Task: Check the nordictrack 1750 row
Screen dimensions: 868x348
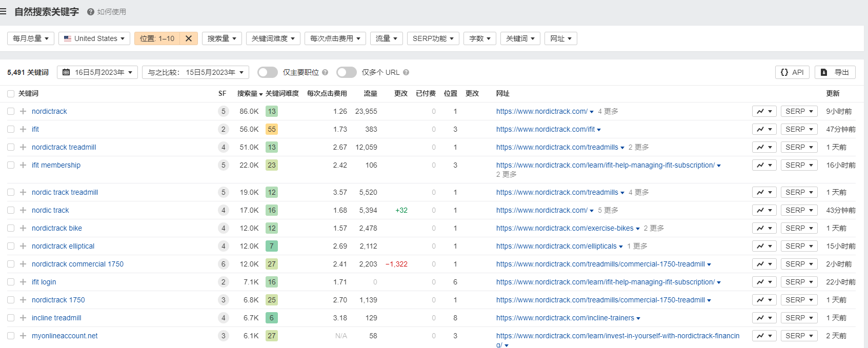Action: point(11,300)
